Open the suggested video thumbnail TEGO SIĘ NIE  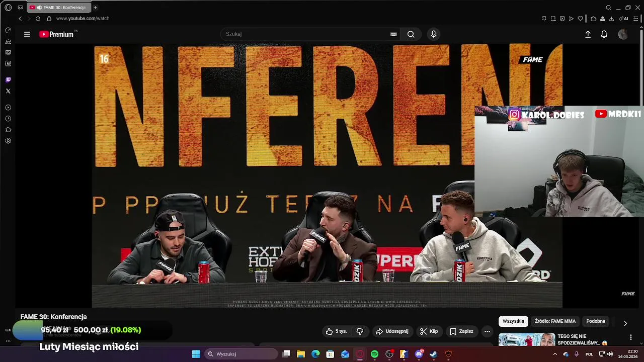(x=527, y=340)
